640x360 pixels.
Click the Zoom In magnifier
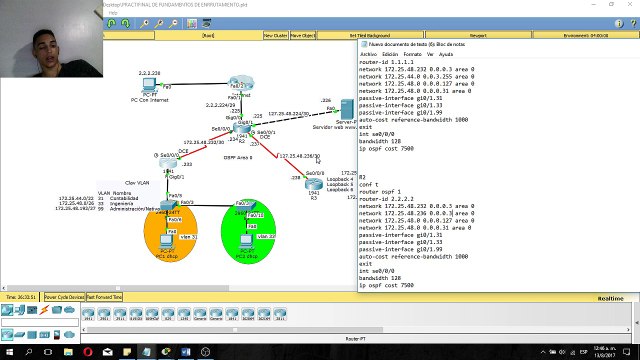pos(144,24)
